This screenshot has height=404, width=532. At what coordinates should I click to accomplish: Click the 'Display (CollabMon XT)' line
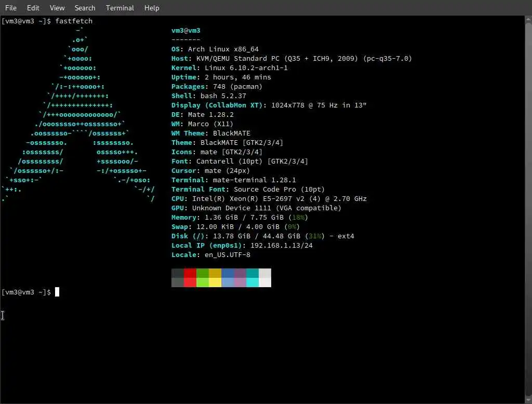click(269, 105)
